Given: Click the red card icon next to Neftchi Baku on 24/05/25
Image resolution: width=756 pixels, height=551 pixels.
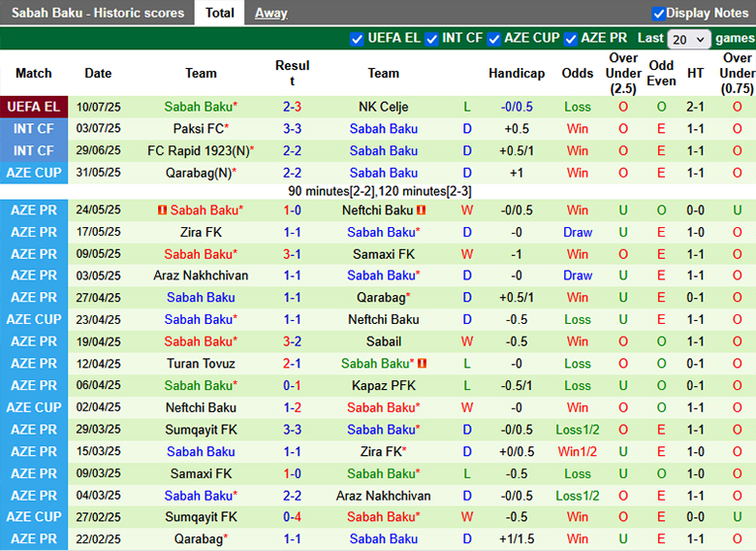Looking at the screenshot, I should (x=422, y=211).
